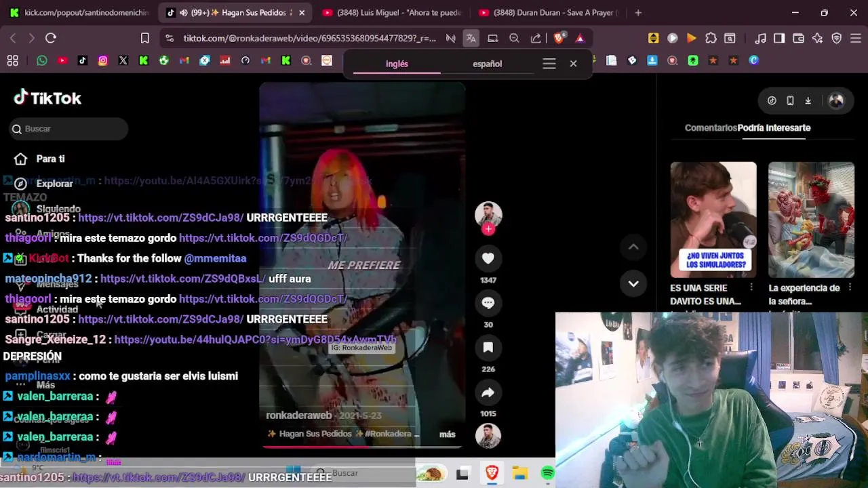
Task: Click the TikTok logo
Action: (47, 98)
